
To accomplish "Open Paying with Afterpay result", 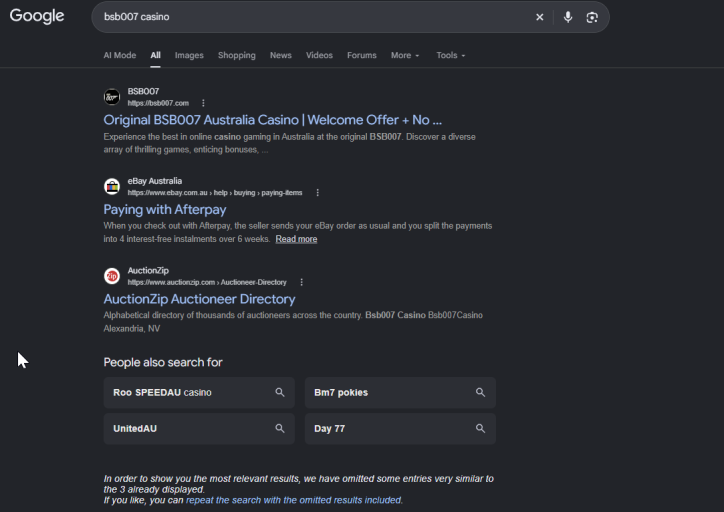I will [165, 210].
